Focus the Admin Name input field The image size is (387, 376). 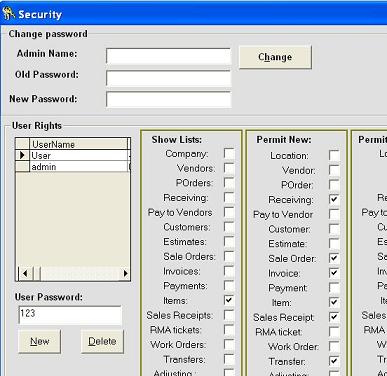pos(168,56)
